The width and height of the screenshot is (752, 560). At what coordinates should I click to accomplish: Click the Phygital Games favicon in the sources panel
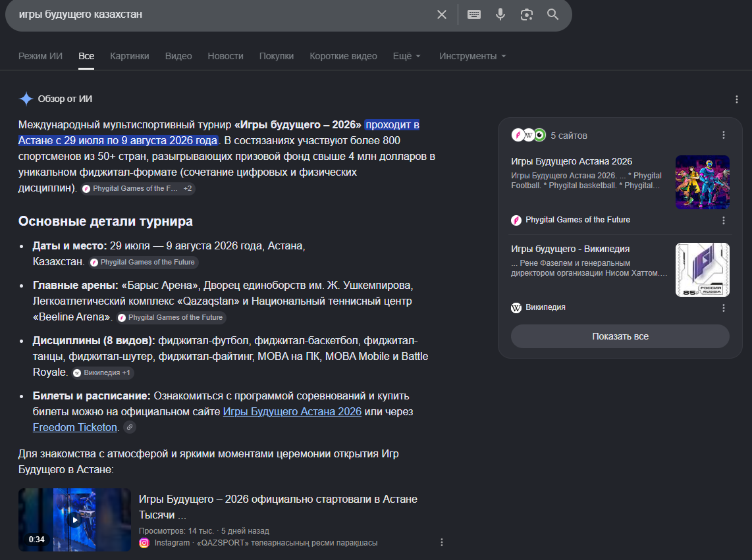coord(516,220)
